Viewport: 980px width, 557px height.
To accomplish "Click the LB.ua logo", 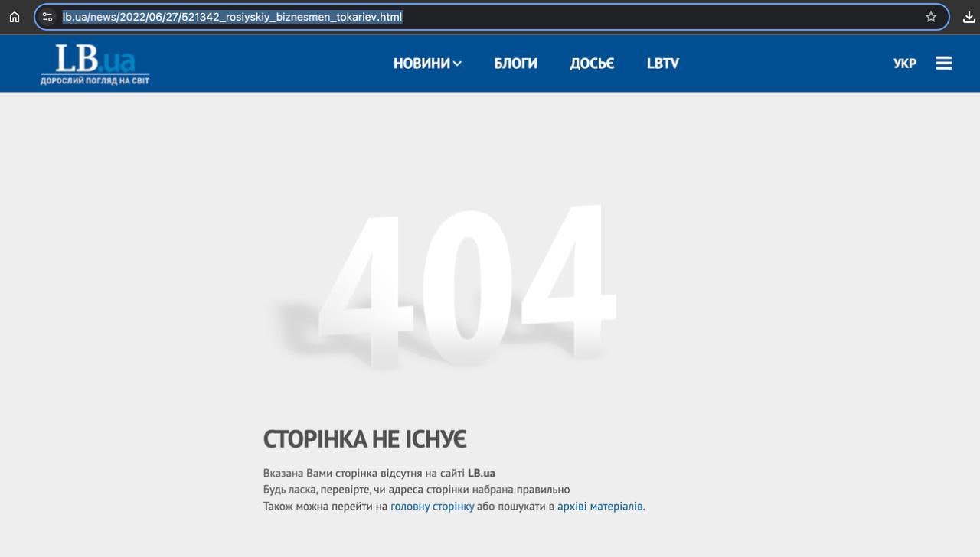I will point(95,64).
